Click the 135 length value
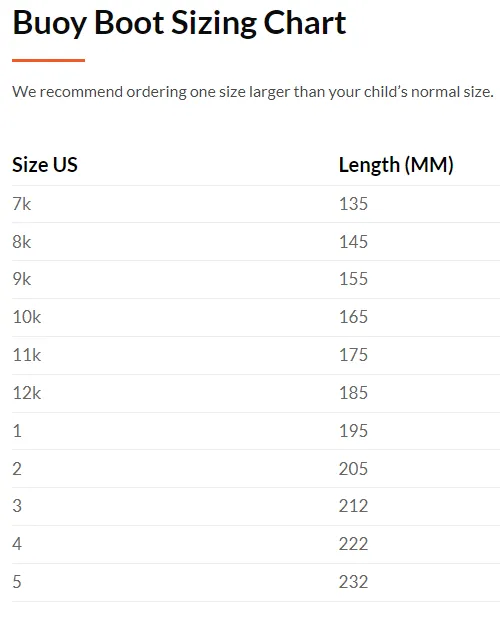500x621 pixels. pyautogui.click(x=353, y=204)
